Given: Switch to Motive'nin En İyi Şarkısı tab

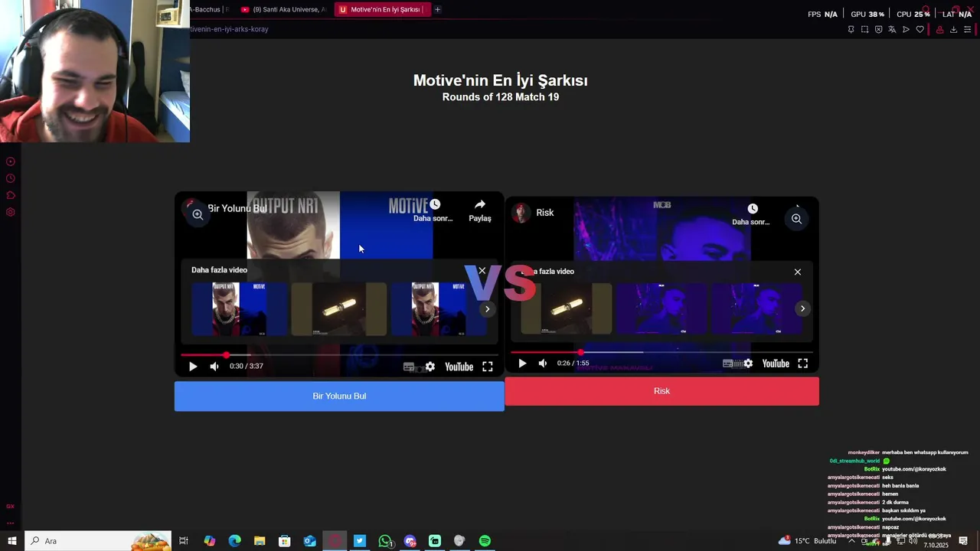Looking at the screenshot, I should coord(381,9).
